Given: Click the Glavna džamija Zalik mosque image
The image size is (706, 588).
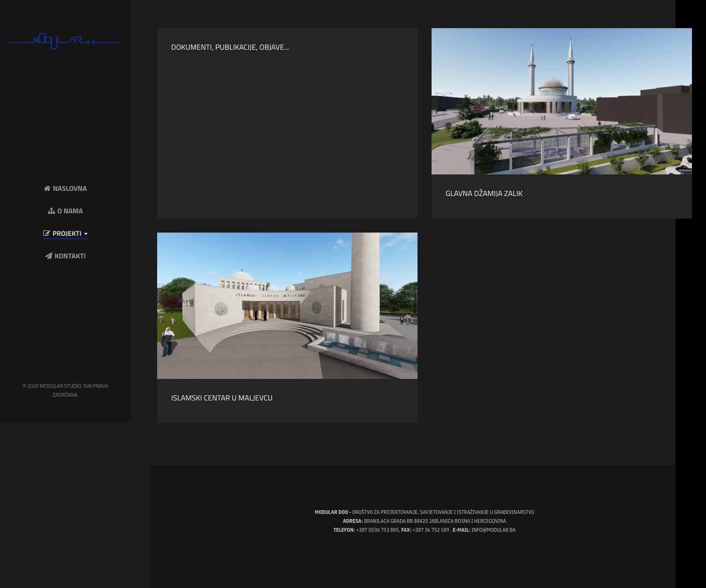Looking at the screenshot, I should [x=562, y=101].
